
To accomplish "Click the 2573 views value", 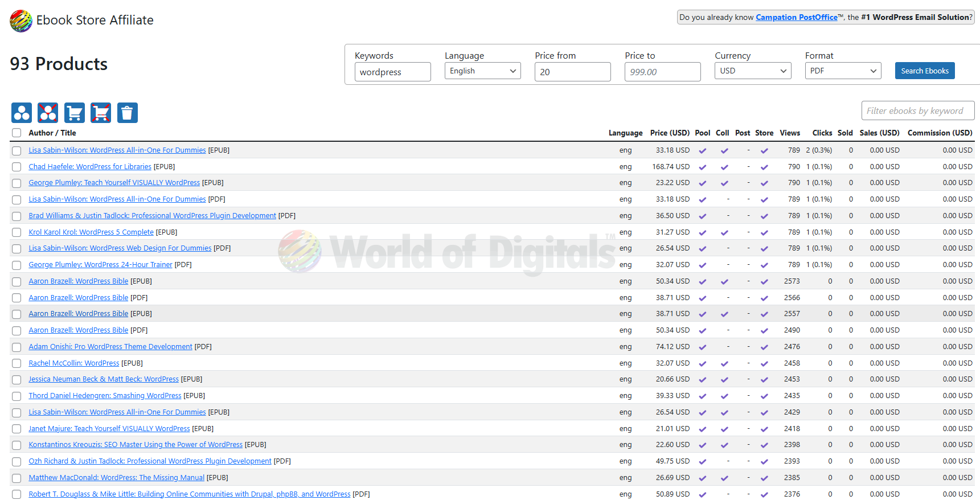I will (x=792, y=281).
